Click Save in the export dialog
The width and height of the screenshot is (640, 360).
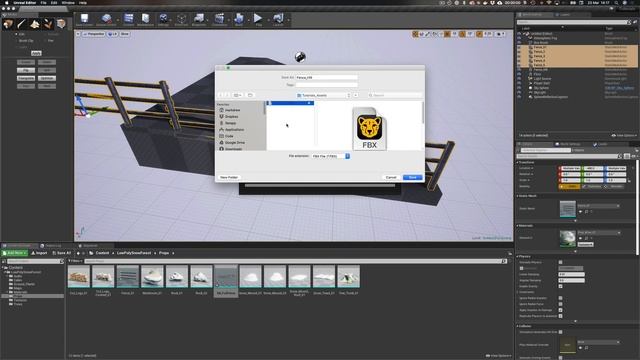[x=412, y=177]
